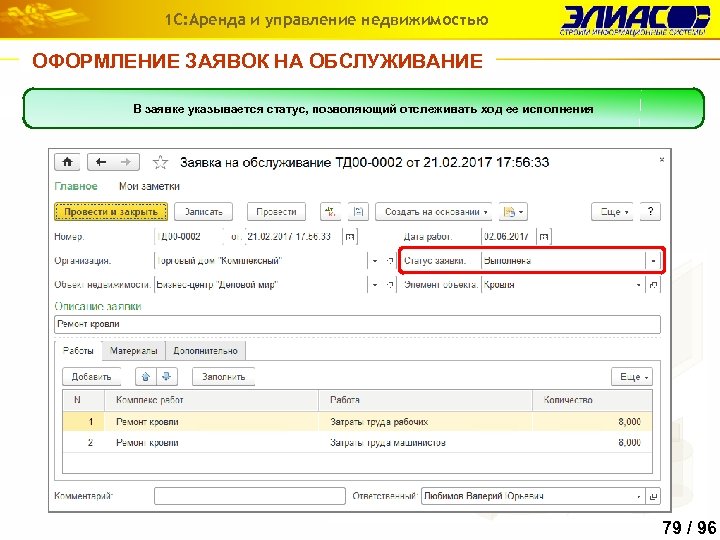Navigate forward with the right arrow
The height and width of the screenshot is (540, 720).
pos(125,162)
